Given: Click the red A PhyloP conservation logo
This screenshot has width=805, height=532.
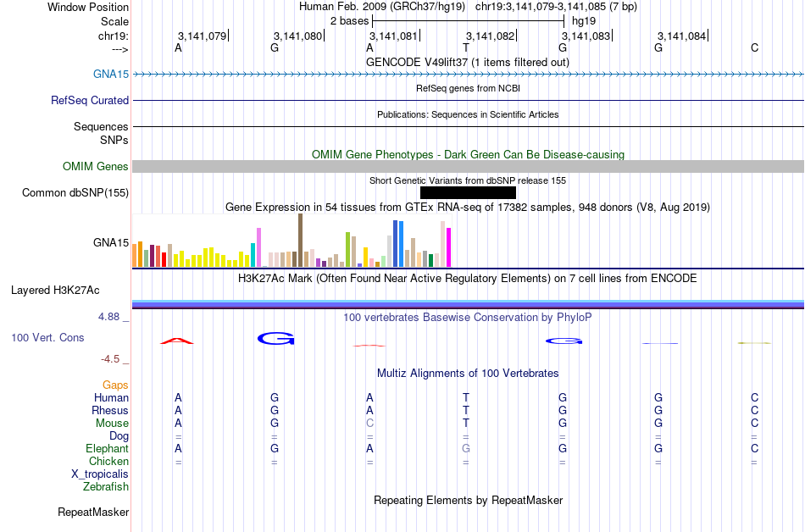Looking at the screenshot, I should 177,341.
